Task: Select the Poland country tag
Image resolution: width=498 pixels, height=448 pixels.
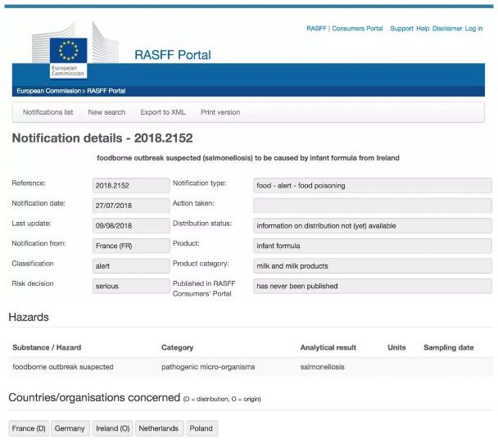Action: click(x=201, y=428)
